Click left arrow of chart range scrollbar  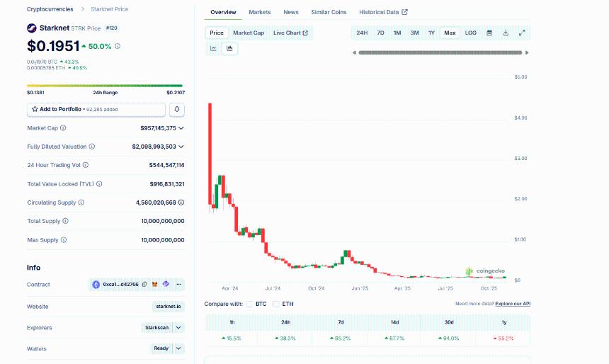[354, 52]
